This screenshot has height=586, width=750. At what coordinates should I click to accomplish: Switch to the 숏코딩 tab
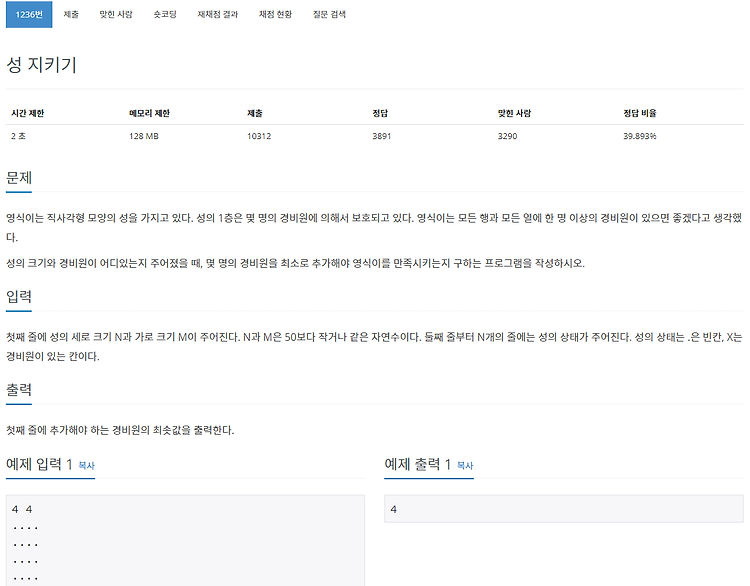coord(165,14)
